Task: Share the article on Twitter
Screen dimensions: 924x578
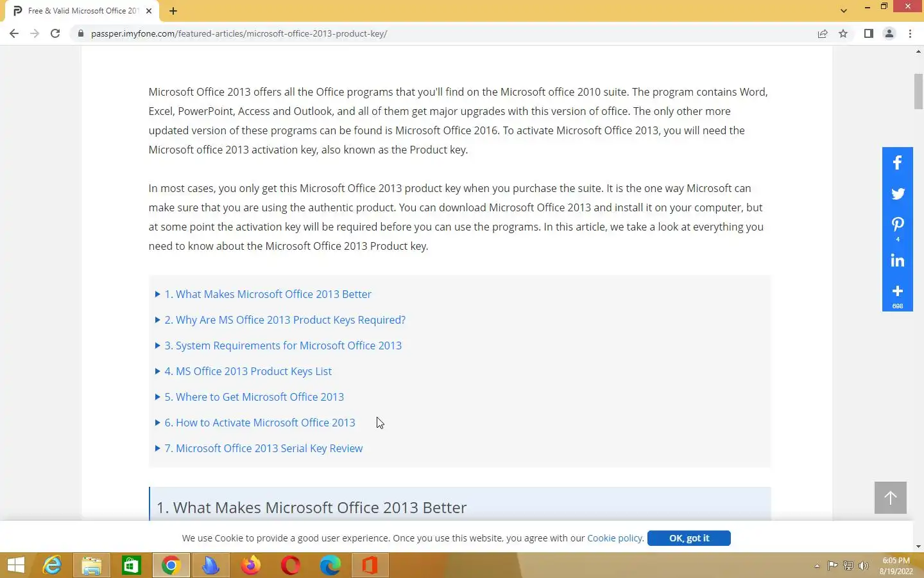Action: click(897, 193)
